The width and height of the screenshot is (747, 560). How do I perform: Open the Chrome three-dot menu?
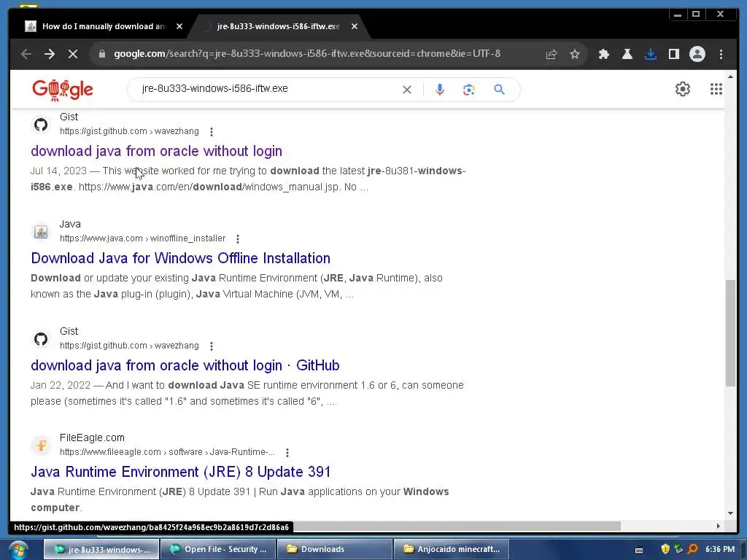tap(721, 54)
